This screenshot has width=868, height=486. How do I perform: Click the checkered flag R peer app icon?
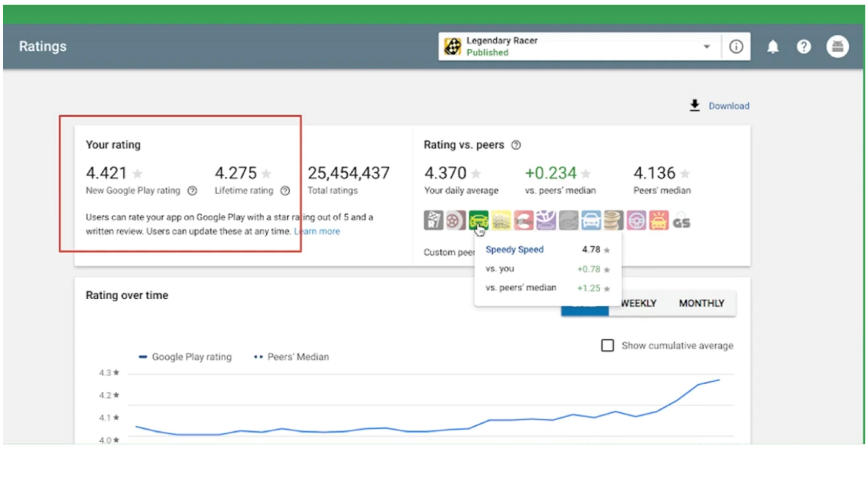(433, 220)
